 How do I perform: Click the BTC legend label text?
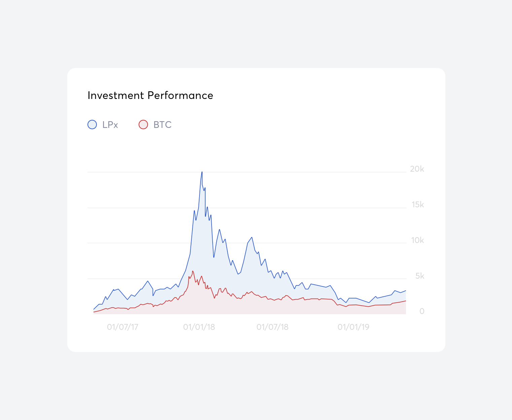(162, 125)
